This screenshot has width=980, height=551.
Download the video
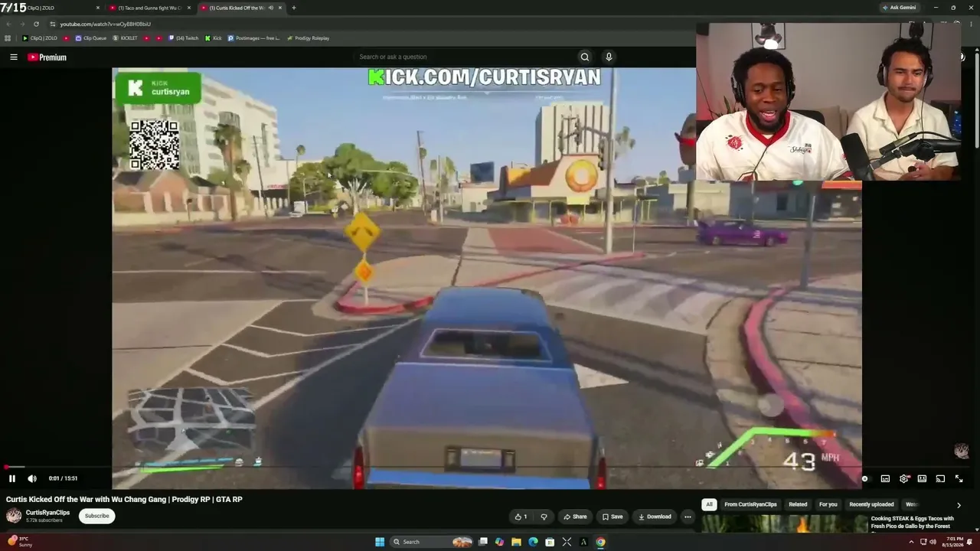pyautogui.click(x=655, y=517)
